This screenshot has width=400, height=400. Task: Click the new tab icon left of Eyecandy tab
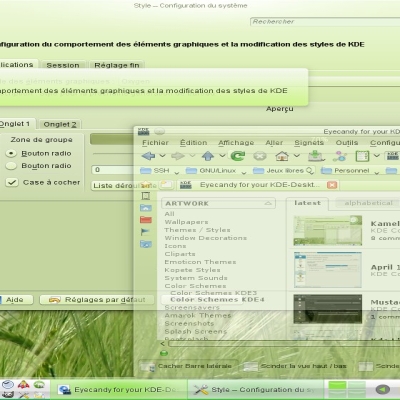[x=166, y=184]
